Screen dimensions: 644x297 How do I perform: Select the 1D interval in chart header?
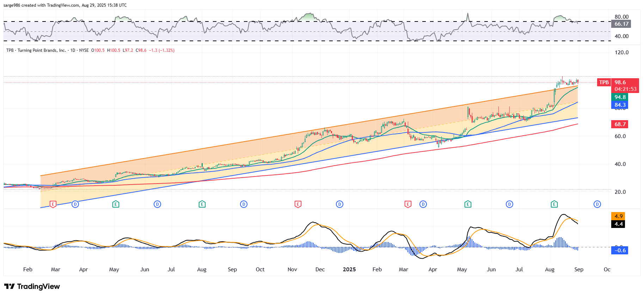pos(73,50)
